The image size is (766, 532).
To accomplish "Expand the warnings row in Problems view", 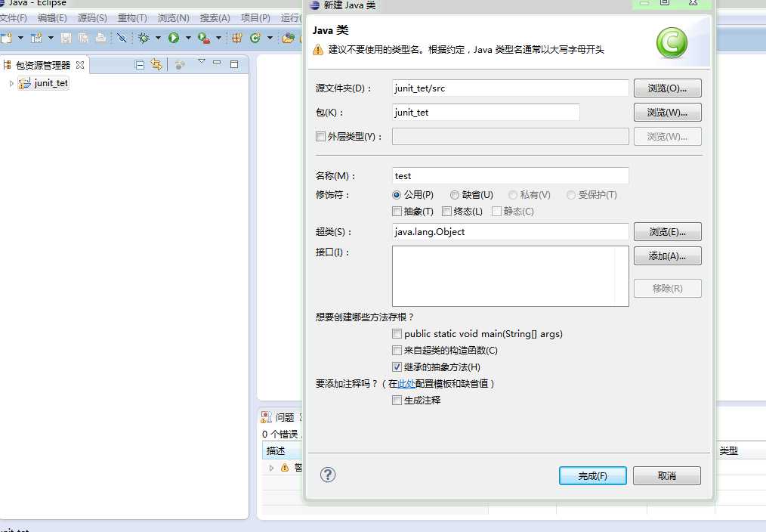I will (272, 468).
